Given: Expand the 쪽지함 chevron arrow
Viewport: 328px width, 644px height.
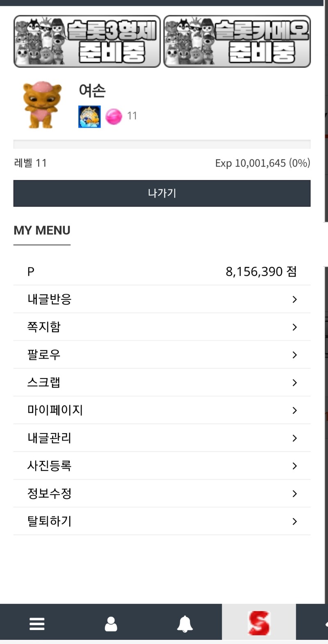Looking at the screenshot, I should 294,327.
